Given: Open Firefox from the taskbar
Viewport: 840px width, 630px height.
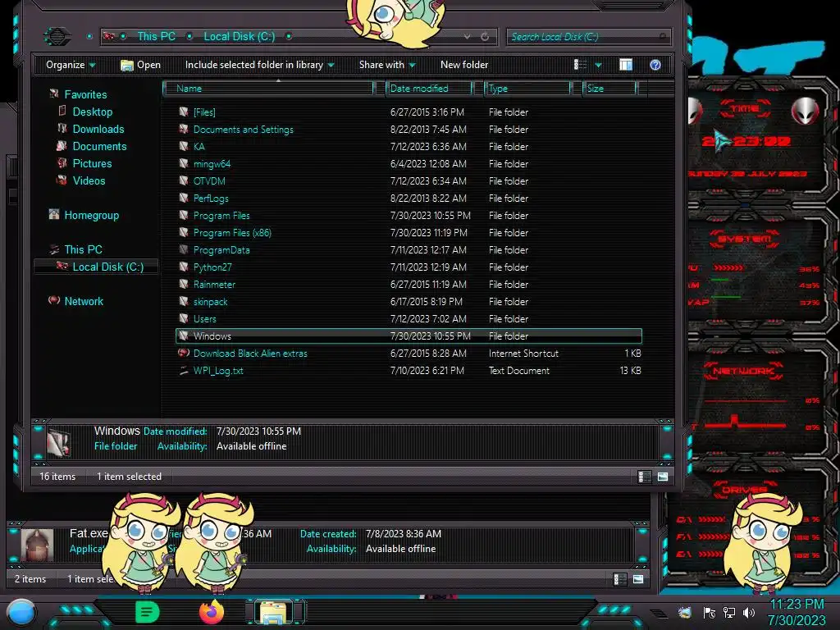Looking at the screenshot, I should pyautogui.click(x=211, y=612).
